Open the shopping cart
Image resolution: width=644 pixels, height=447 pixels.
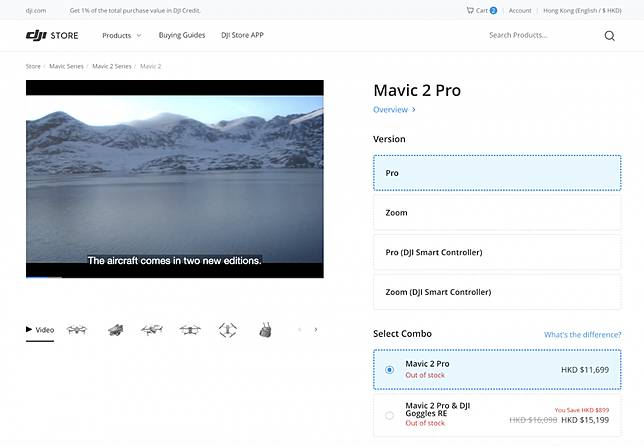coord(481,10)
